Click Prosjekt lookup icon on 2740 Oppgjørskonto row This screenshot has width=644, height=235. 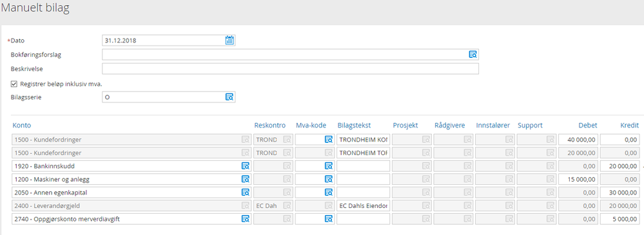pos(425,219)
